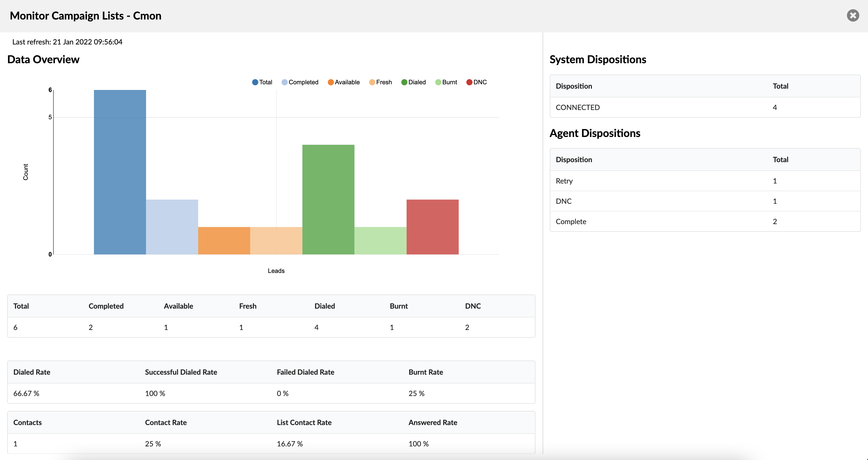The width and height of the screenshot is (868, 460).
Task: Click the Dialed column header
Action: point(325,306)
